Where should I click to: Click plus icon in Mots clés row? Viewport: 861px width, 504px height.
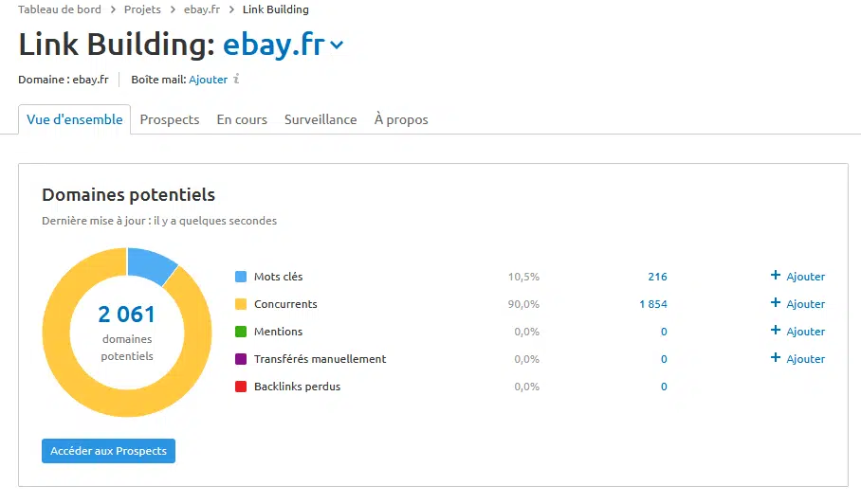tap(776, 276)
